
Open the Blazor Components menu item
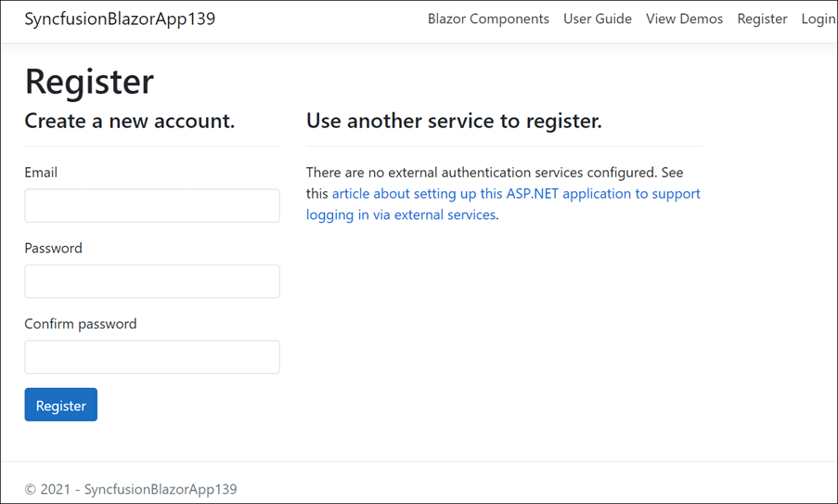click(488, 19)
